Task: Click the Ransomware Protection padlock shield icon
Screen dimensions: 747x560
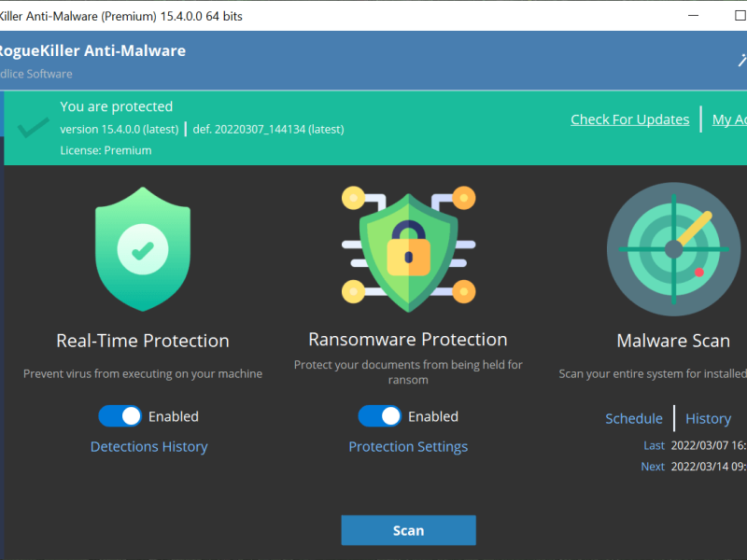Action: [408, 249]
